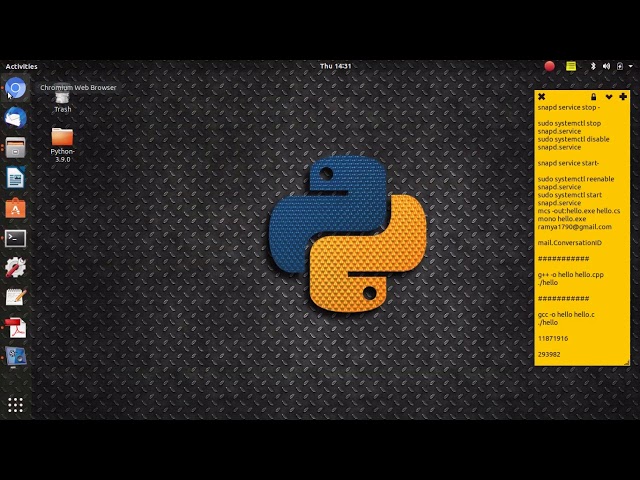
Task: Click 'mcs -out:hello.exe hello.cs' in the note
Action: [x=579, y=211]
